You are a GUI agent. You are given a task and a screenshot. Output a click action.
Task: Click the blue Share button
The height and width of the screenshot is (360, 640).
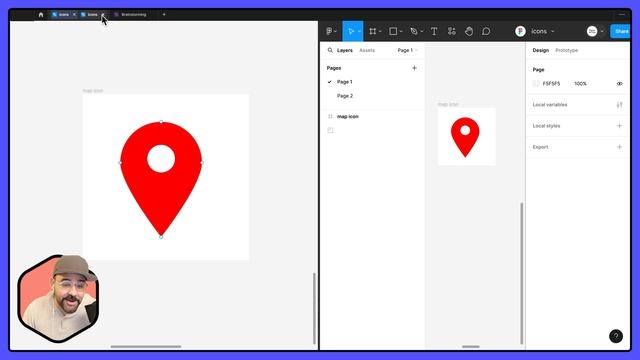coord(620,31)
